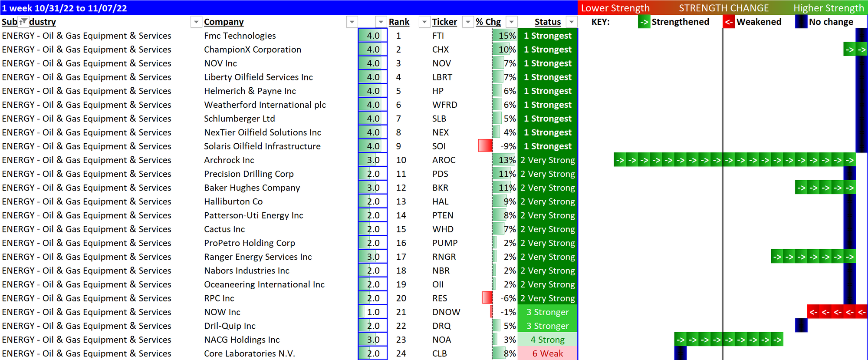Click the DNOW ticker cell
Image resolution: width=868 pixels, height=360 pixels.
(x=446, y=312)
